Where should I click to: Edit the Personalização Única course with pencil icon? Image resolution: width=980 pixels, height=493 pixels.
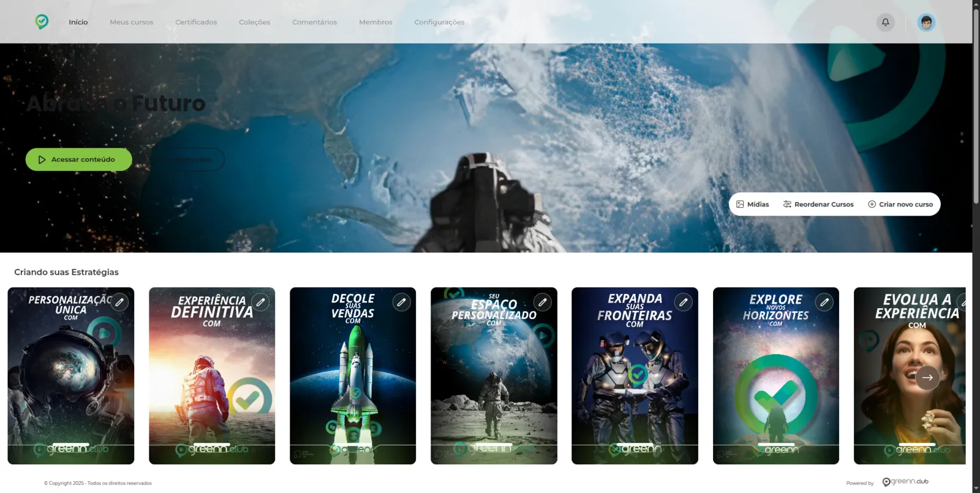pyautogui.click(x=119, y=302)
